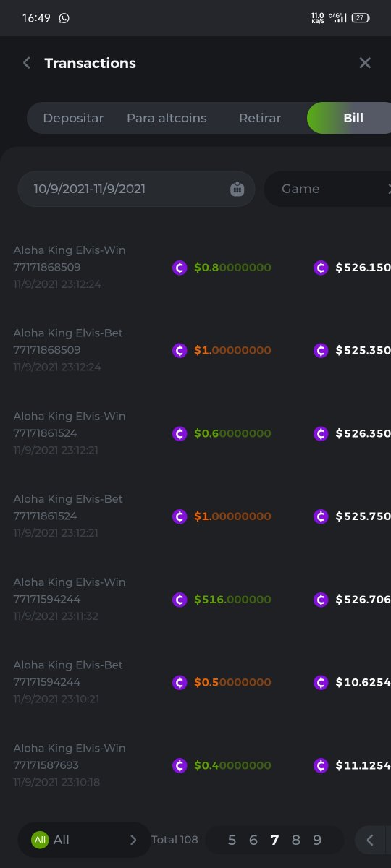Switch to the Para altcoins tab
The height and width of the screenshot is (868, 391).
[x=167, y=118]
